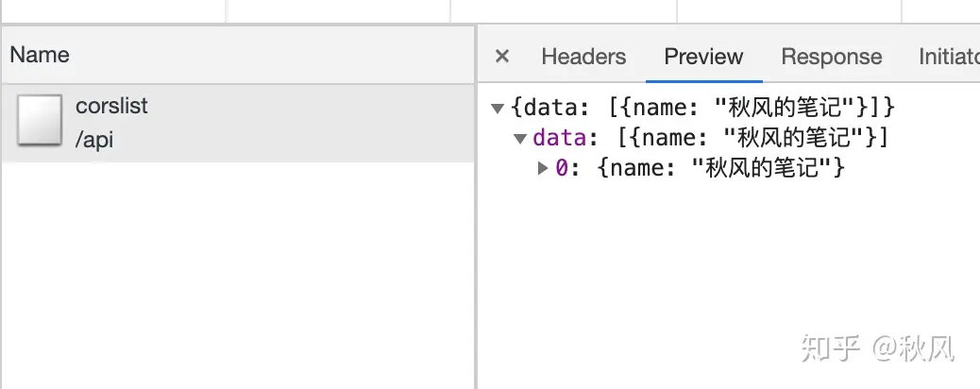Screen dimensions: 980x389
Task: Click the empty area below corslist request
Action: 238,275
